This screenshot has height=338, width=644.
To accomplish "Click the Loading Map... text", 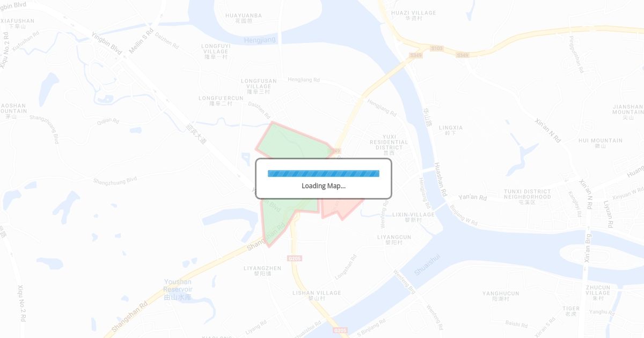I will (x=324, y=186).
